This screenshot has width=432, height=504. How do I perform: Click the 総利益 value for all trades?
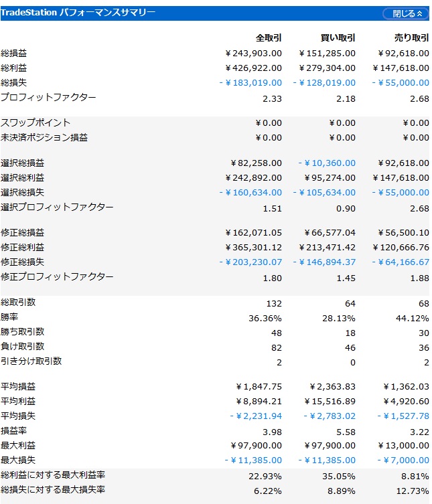[253, 68]
